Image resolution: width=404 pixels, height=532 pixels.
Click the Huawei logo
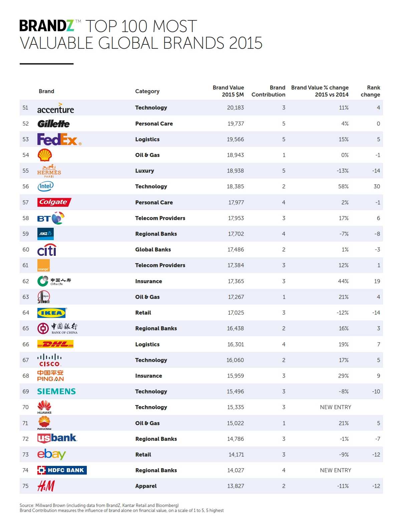pos(44,407)
